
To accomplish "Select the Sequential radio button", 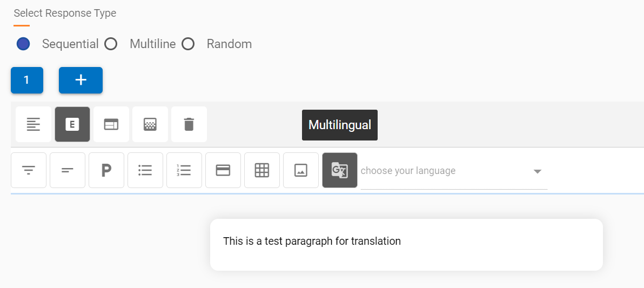I will [x=23, y=44].
